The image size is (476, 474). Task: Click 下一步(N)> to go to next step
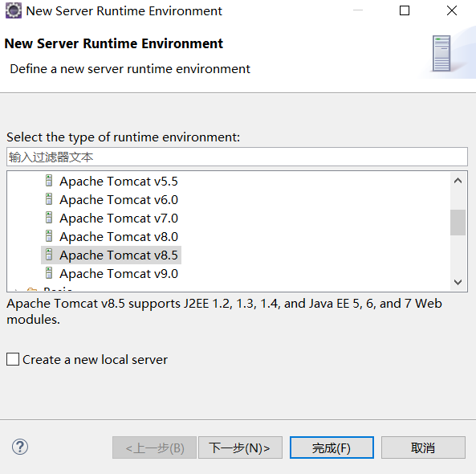[x=240, y=447]
